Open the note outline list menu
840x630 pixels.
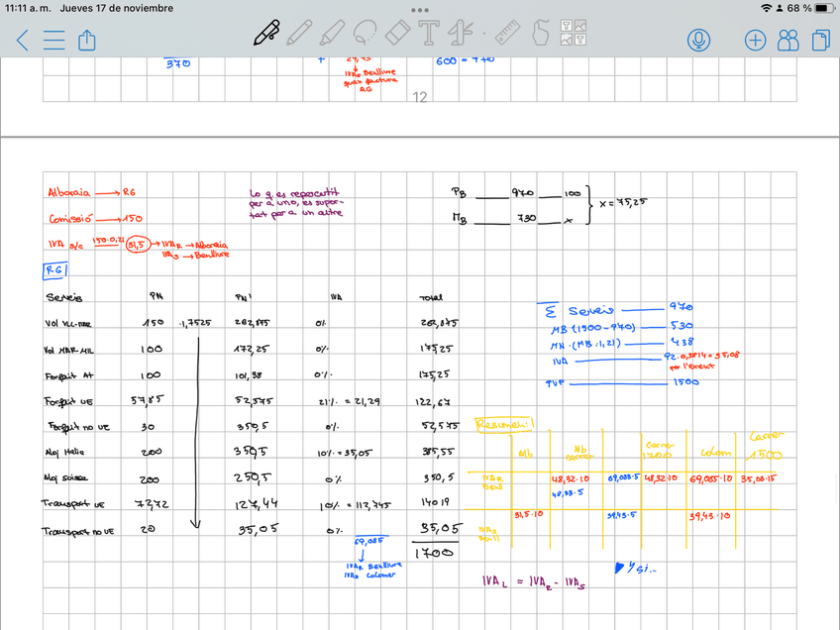tap(53, 40)
